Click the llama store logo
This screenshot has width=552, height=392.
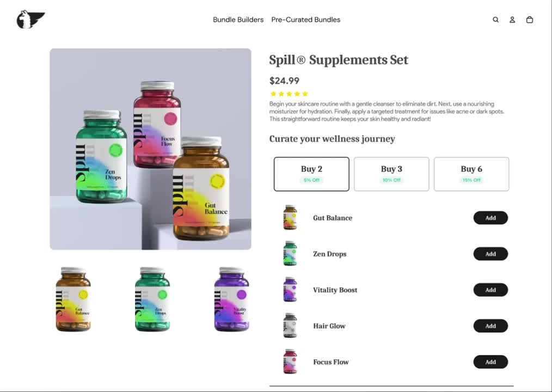30,20
